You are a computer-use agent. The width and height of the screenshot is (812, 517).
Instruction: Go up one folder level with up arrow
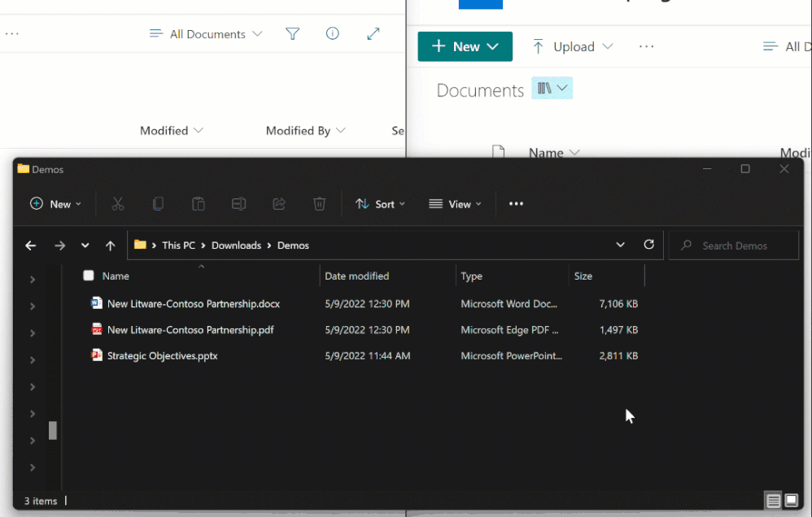click(x=111, y=245)
